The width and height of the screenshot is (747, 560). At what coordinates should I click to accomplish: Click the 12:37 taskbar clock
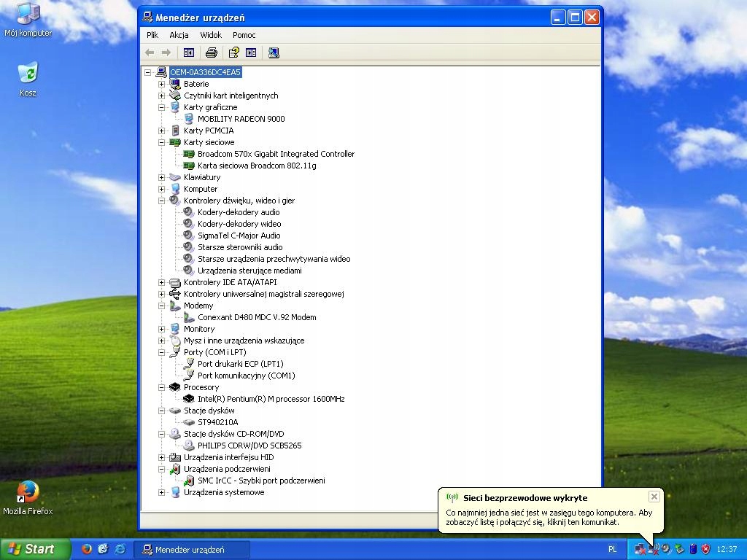tap(727, 550)
